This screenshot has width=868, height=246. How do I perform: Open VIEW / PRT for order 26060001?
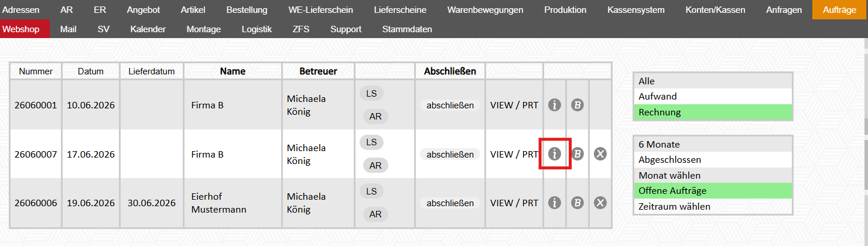514,105
